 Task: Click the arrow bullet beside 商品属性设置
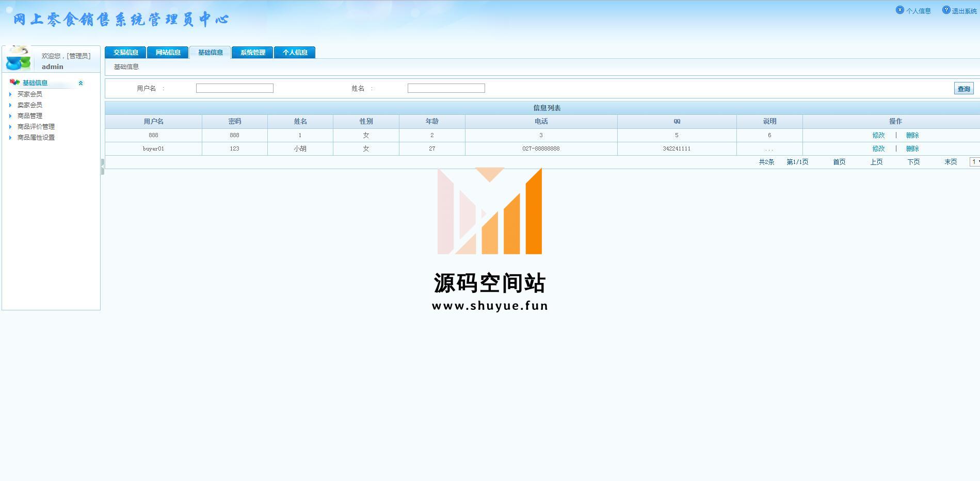click(x=10, y=138)
